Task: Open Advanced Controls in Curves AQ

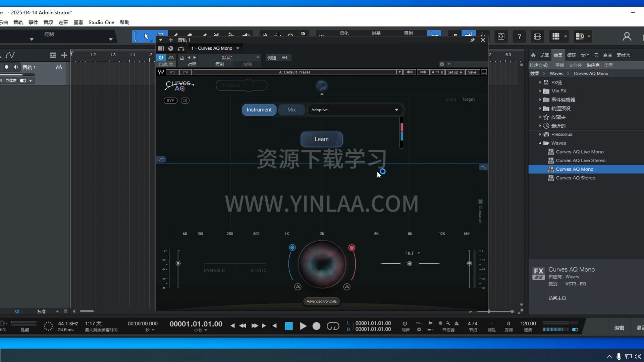Action: [x=321, y=301]
